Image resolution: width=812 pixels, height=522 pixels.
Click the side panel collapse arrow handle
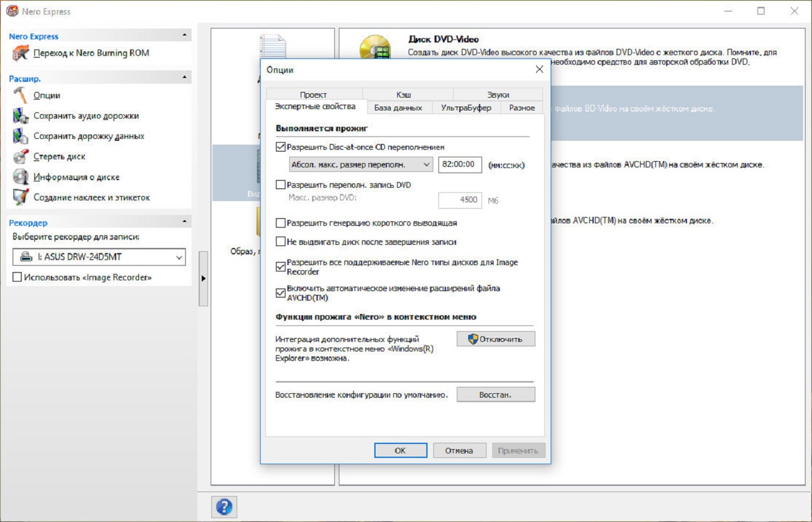point(203,278)
